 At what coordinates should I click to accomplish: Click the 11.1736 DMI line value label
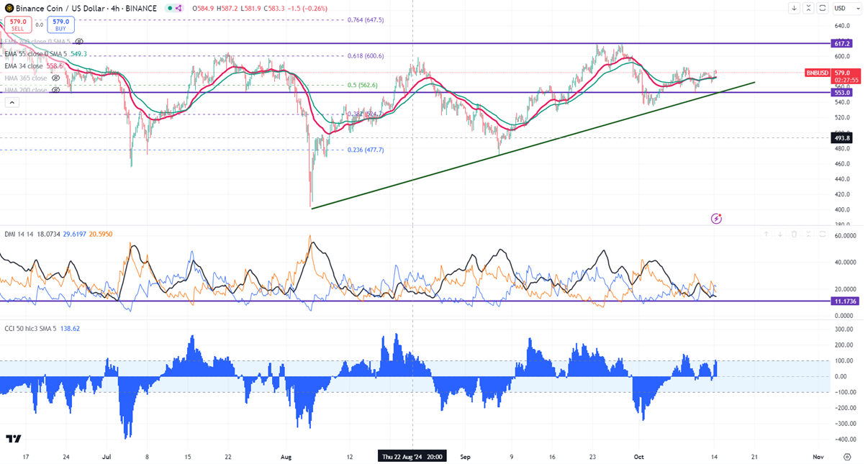point(845,301)
